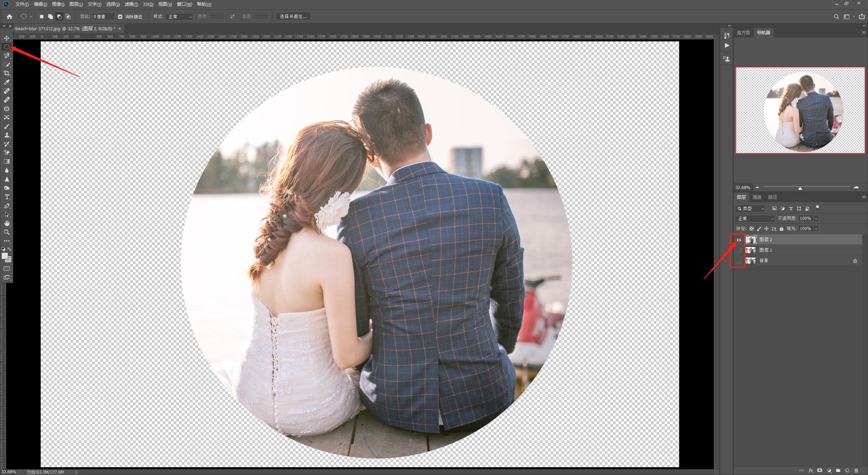The width and height of the screenshot is (868, 475).
Task: Click the delete layer trash icon
Action: [x=856, y=470]
